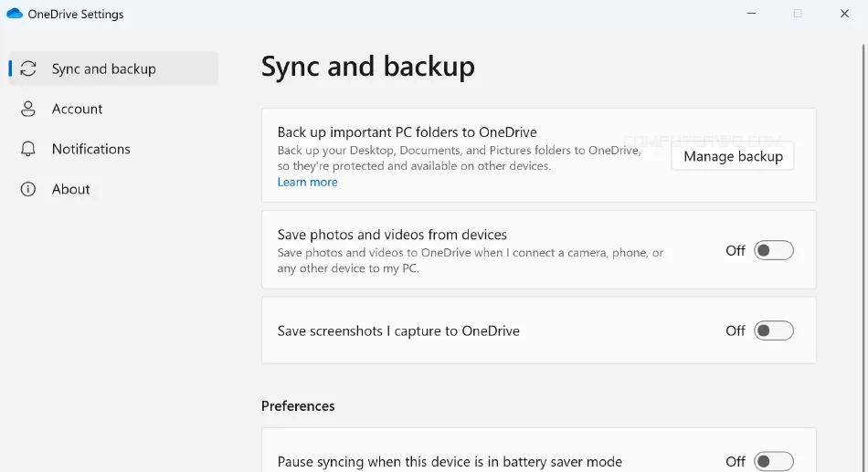868x472 pixels.
Task: Click the Sync and backup page title
Action: pos(367,67)
